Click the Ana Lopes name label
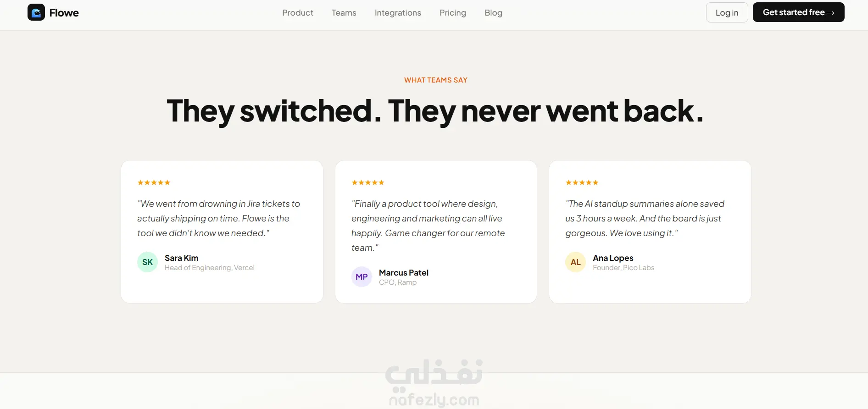 click(x=613, y=258)
